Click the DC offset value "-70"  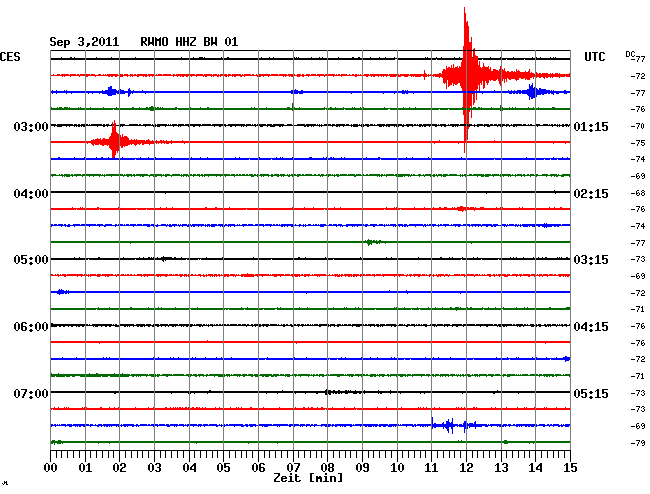coord(638,126)
